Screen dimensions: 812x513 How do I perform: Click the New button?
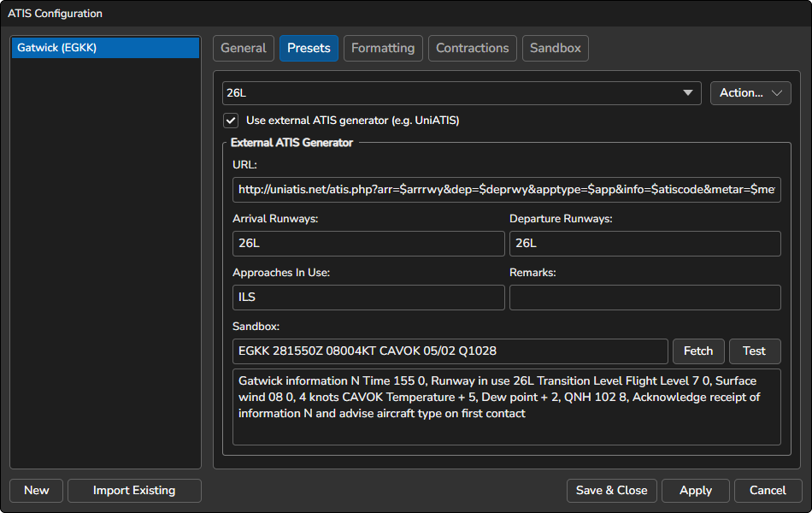37,491
